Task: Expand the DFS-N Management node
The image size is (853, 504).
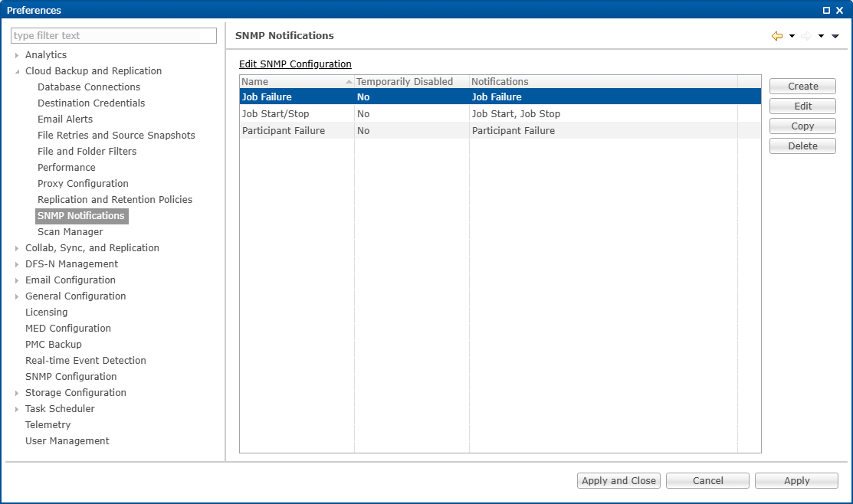Action: click(17, 264)
